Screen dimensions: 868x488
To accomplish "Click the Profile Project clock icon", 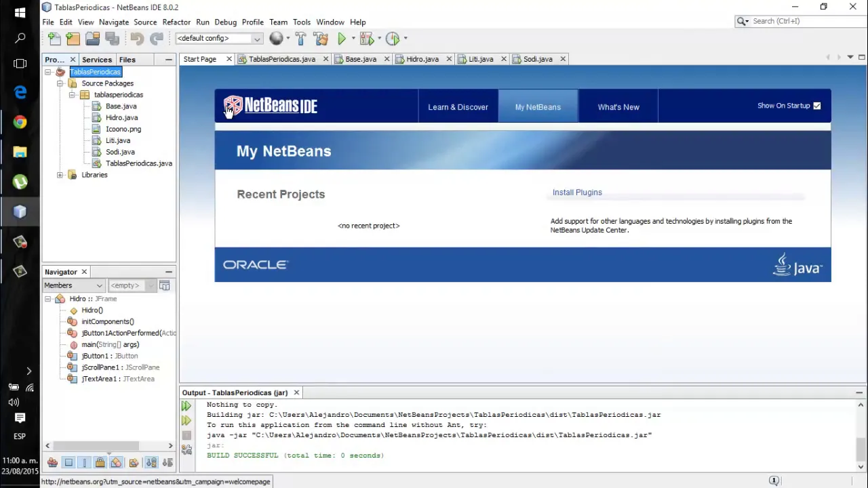I will pos(393,39).
